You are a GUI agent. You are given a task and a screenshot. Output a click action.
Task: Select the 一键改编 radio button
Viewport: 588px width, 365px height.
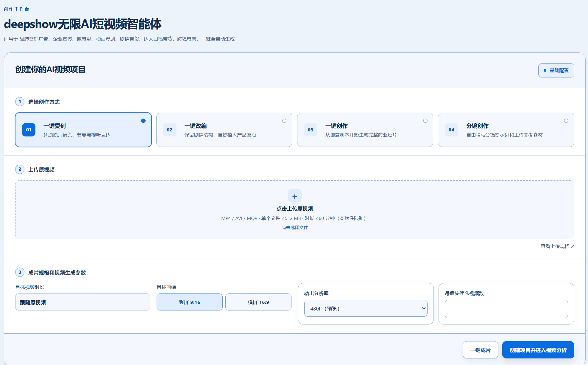point(284,121)
